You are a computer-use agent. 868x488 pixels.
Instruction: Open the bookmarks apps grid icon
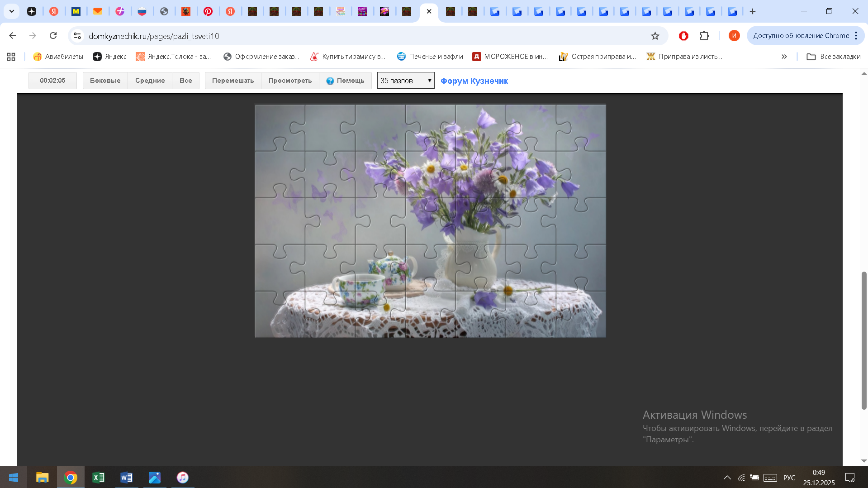(x=11, y=57)
